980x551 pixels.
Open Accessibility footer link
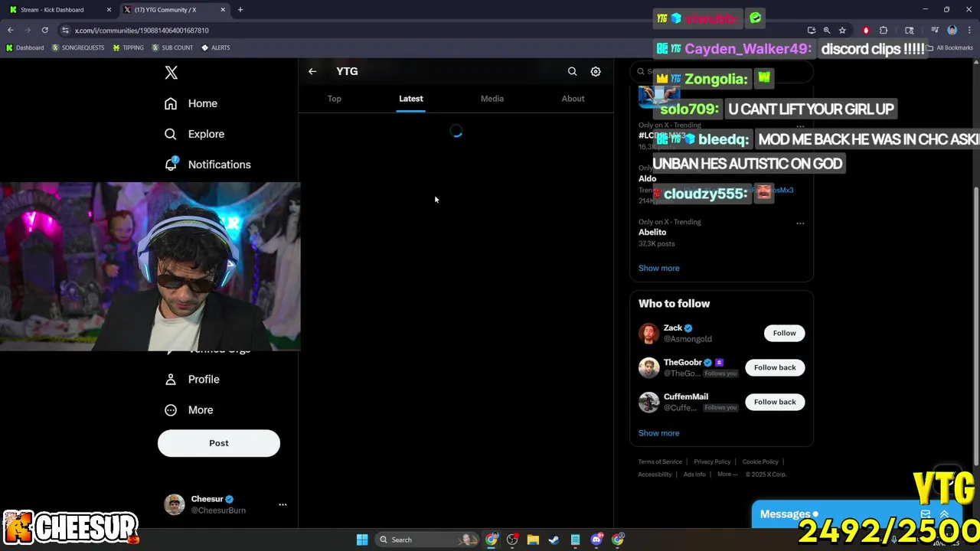tap(655, 474)
